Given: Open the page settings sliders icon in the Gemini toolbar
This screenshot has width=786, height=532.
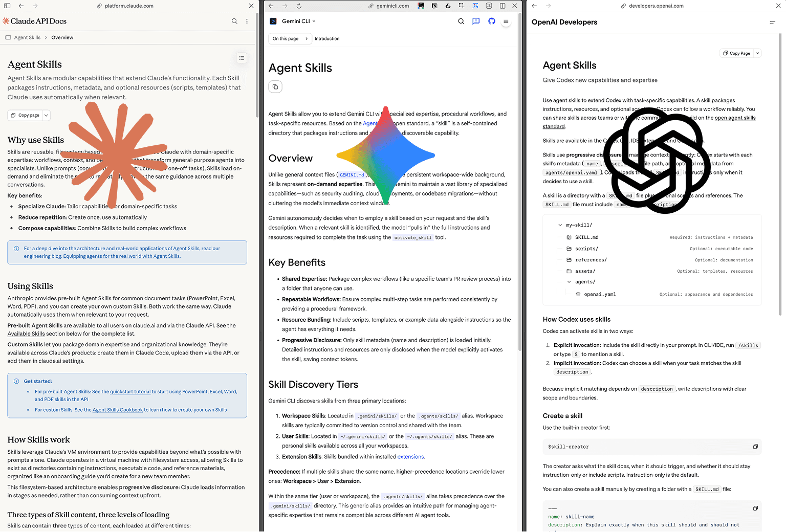Looking at the screenshot, I should tap(489, 6).
